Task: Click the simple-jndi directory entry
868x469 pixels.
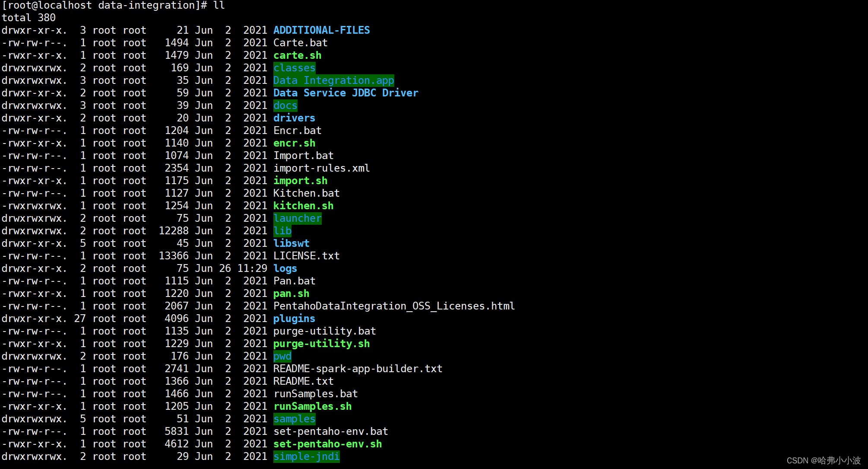Action: [306, 456]
